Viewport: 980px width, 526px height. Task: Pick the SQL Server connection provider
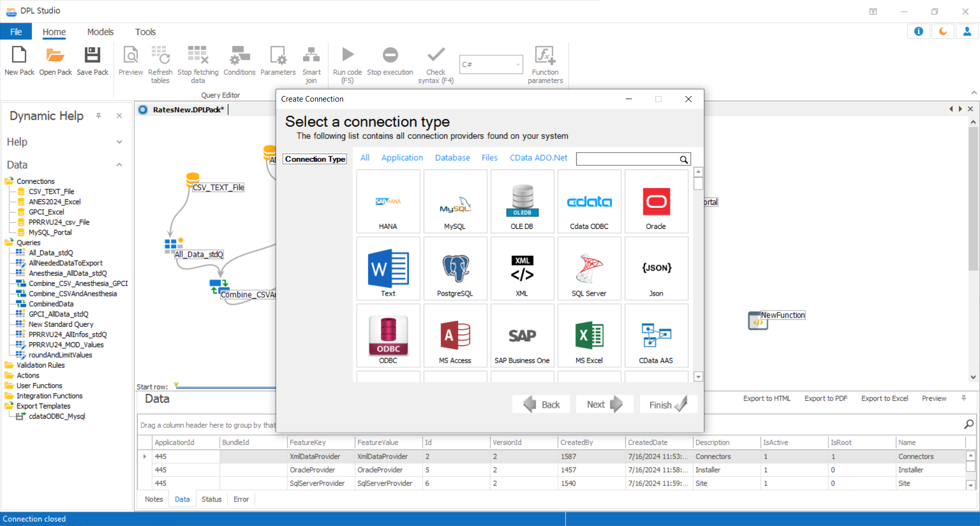coord(589,269)
